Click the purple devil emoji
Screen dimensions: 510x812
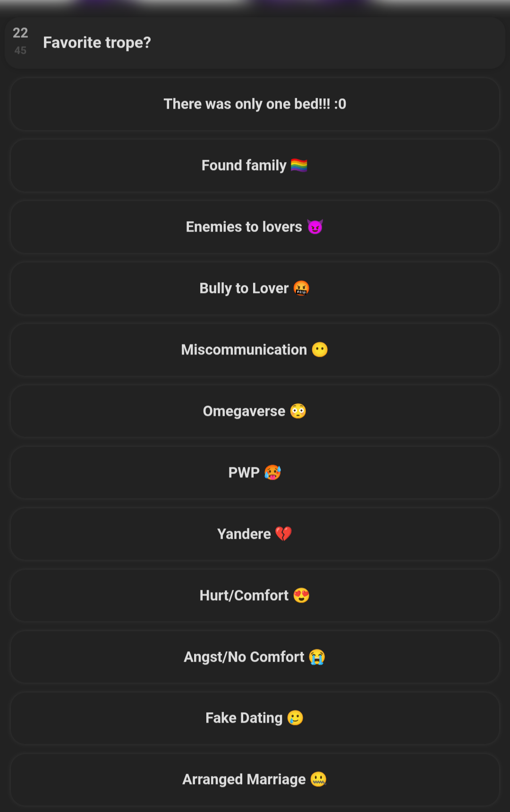pyautogui.click(x=315, y=227)
